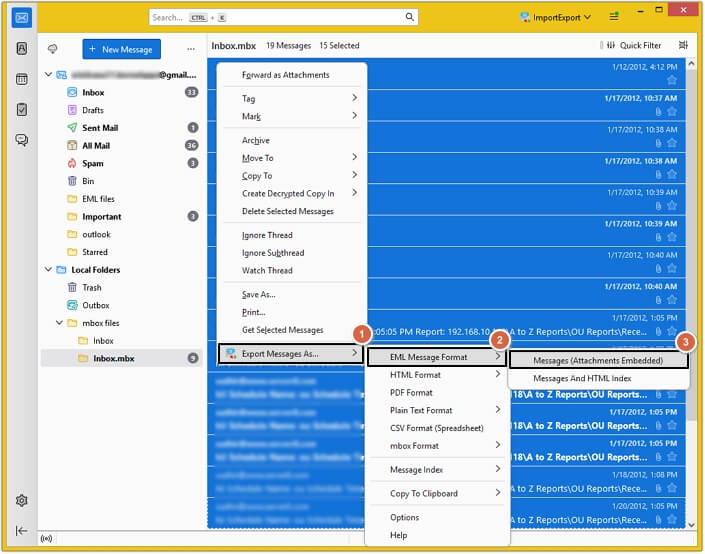
Task: Open the Address Book from the sidebar
Action: (x=21, y=48)
